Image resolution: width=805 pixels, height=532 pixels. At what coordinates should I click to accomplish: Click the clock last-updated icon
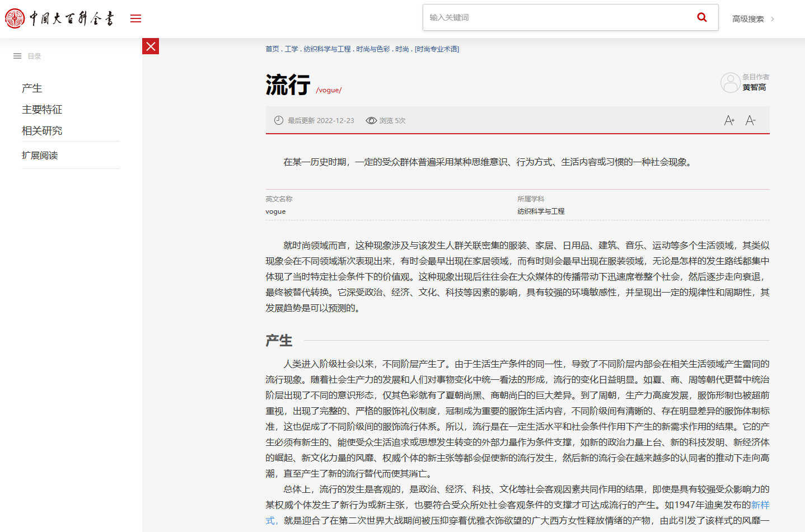[x=279, y=120]
